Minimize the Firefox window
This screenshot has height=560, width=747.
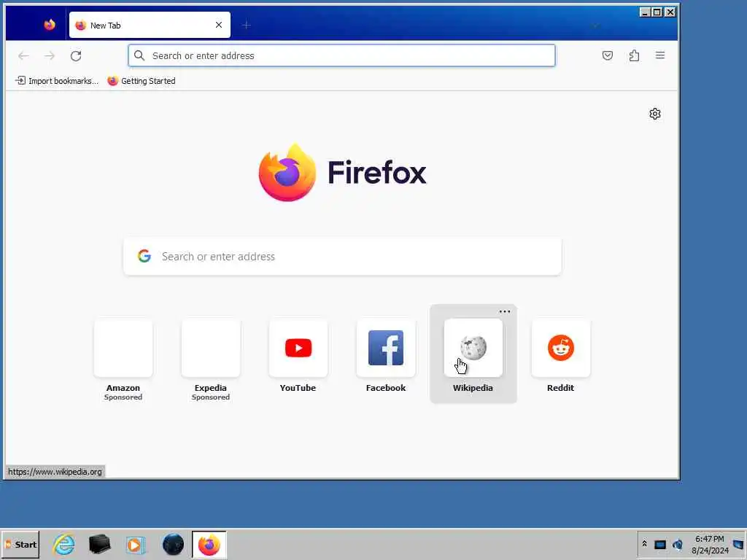(645, 12)
